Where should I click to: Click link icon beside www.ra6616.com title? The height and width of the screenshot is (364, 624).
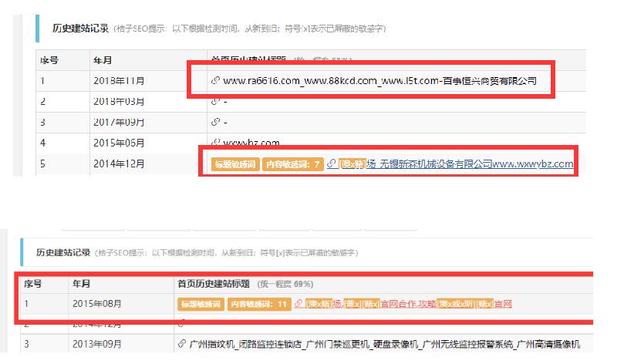tap(215, 81)
